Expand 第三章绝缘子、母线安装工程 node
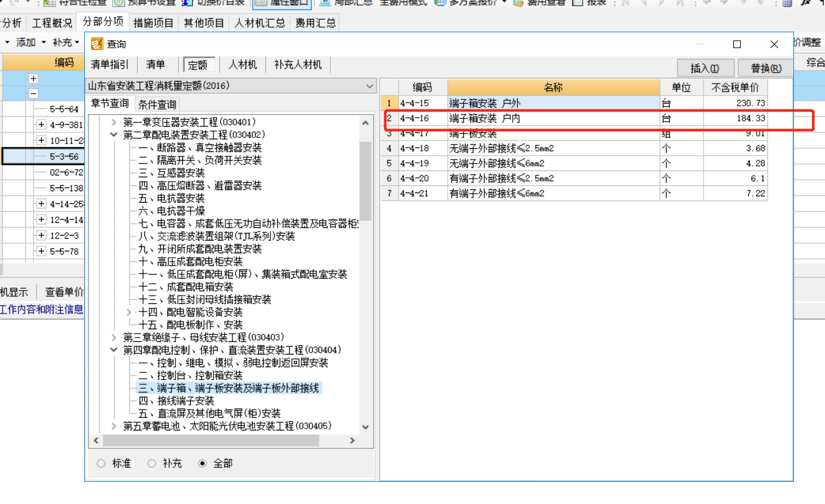Image resolution: width=825 pixels, height=504 pixels. (114, 337)
